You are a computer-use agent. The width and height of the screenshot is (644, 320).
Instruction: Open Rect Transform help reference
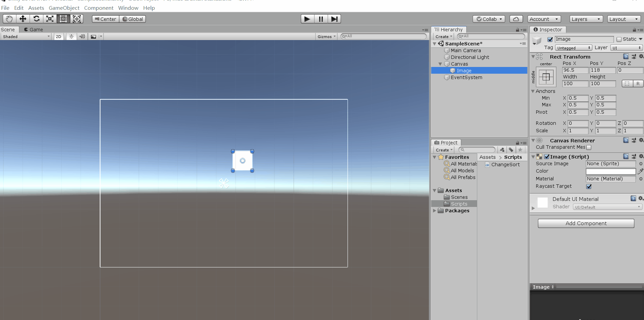coord(626,57)
